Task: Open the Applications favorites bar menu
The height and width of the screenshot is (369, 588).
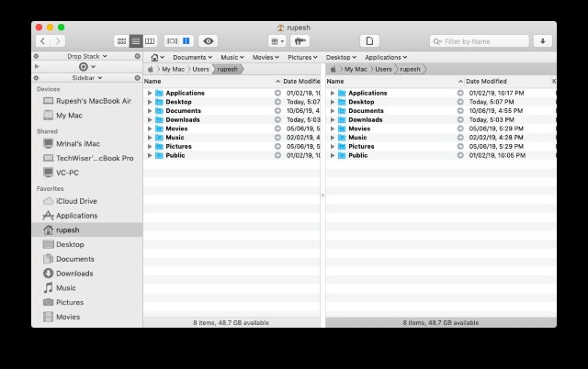Action: point(386,57)
